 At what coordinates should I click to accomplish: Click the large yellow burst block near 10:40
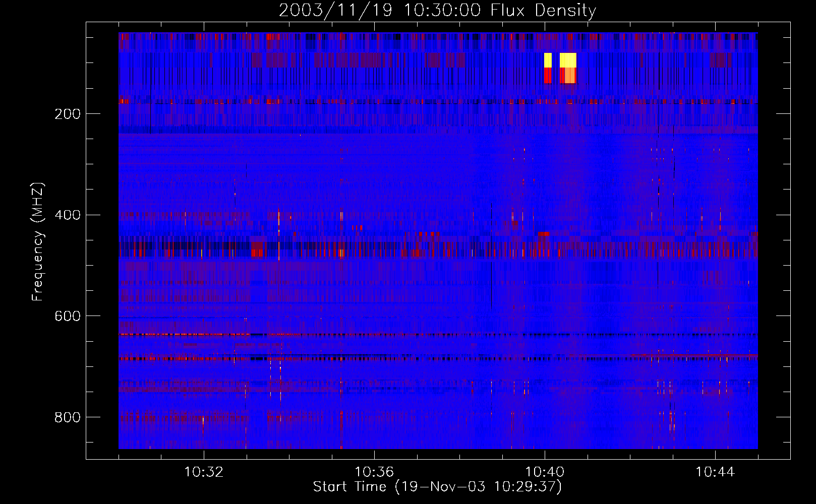coord(568,60)
